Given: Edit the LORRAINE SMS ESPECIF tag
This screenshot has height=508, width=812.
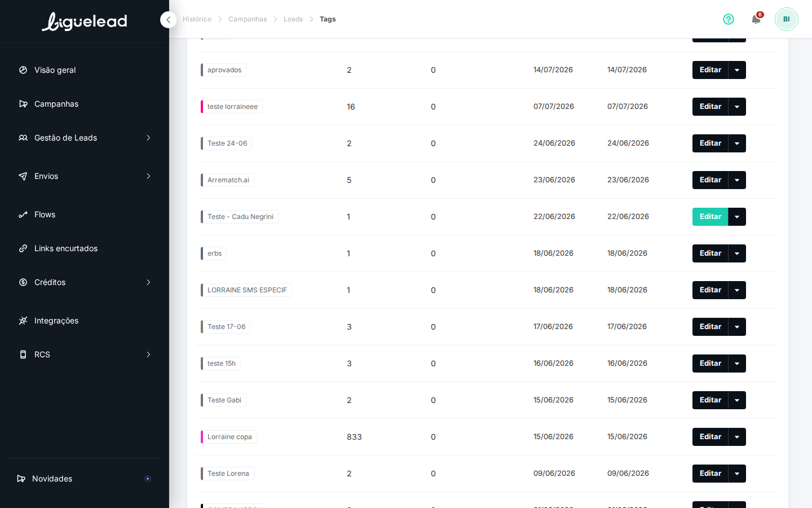Looking at the screenshot, I should pos(710,290).
